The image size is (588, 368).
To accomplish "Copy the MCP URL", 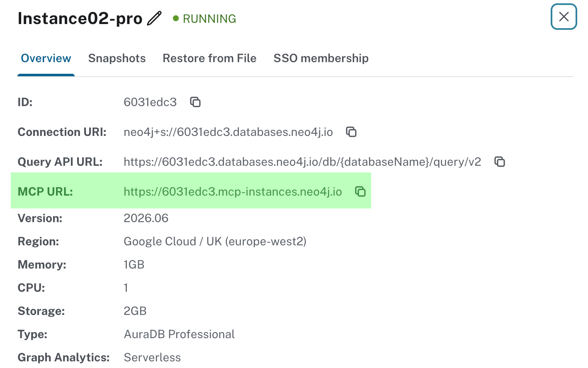I will [360, 191].
